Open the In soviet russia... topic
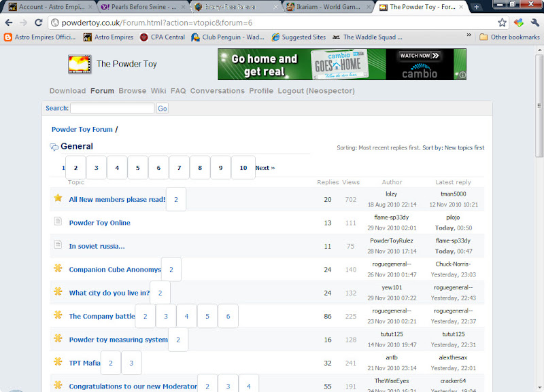This screenshot has width=544, height=392. pyautogui.click(x=97, y=246)
